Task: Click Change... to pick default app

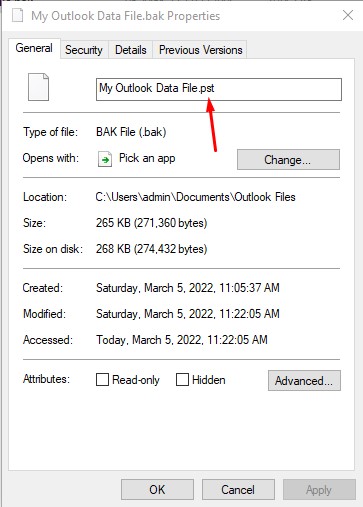Action: [288, 160]
